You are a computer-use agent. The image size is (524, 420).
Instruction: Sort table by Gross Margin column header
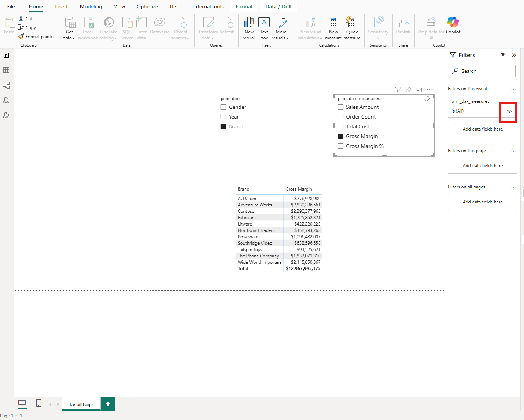[299, 189]
